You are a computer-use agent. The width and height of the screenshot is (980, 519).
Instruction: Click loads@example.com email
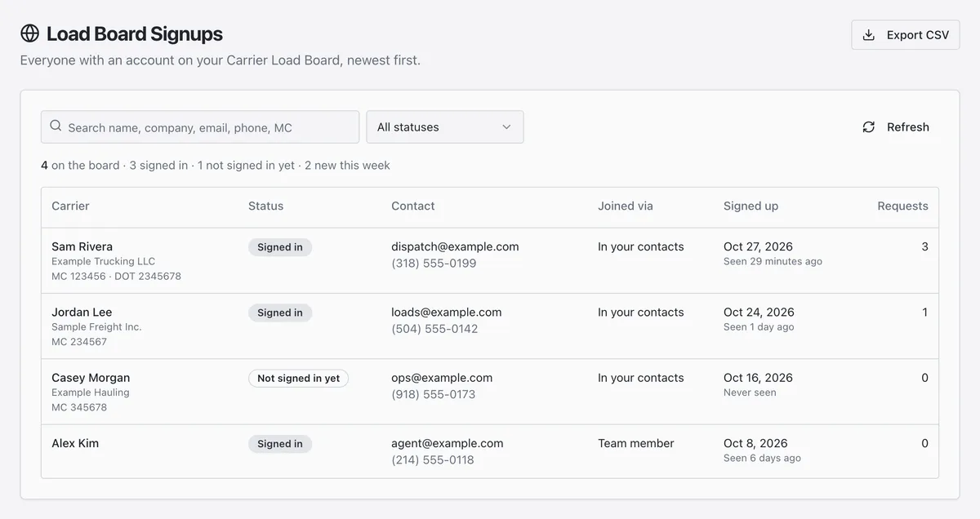(x=447, y=313)
